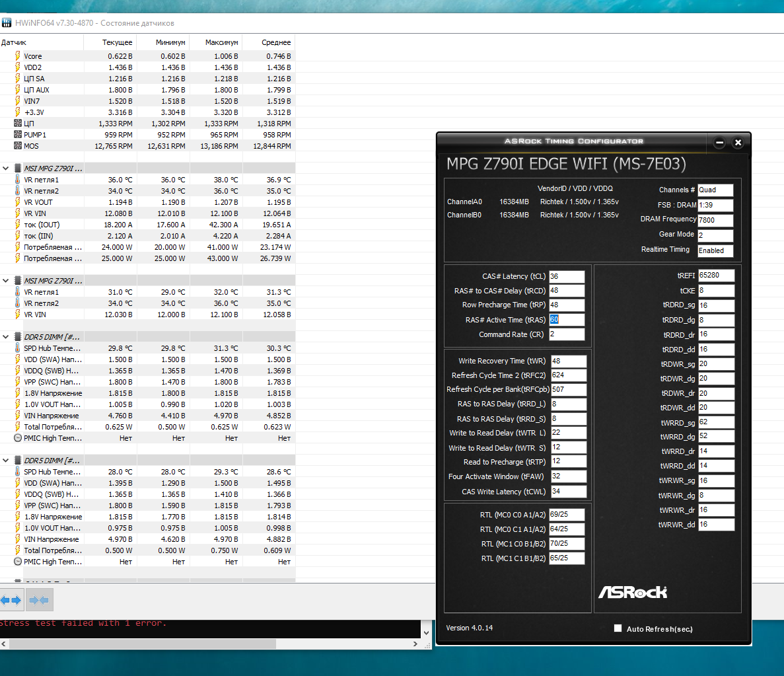
Task: Click the horizontal scrollbar of the stress test log
Action: (x=143, y=644)
